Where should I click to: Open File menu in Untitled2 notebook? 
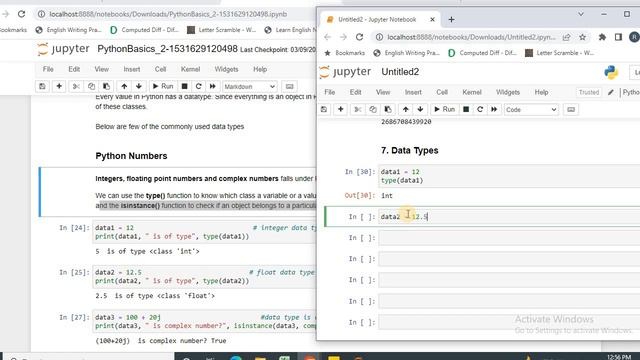330,92
